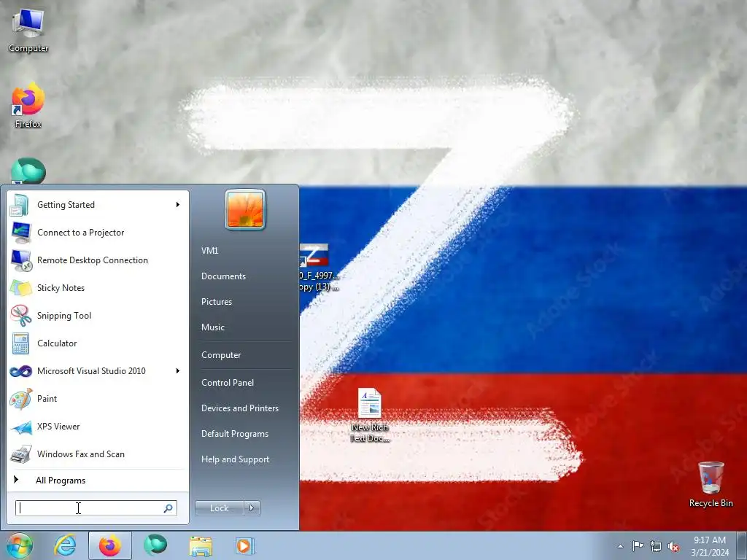
Task: Open Control Panel
Action: pyautogui.click(x=228, y=383)
